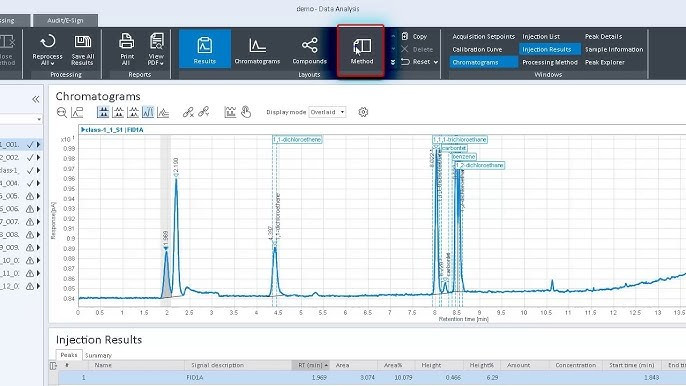Select the Peaks tab in Injection Results
The image size is (686, 386).
coord(69,354)
